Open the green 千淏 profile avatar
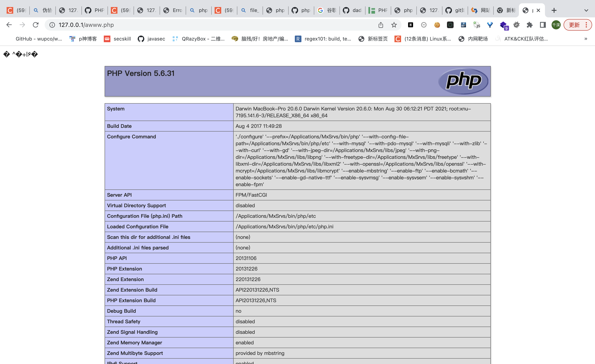Viewport: 595px width, 364px height. point(556,25)
